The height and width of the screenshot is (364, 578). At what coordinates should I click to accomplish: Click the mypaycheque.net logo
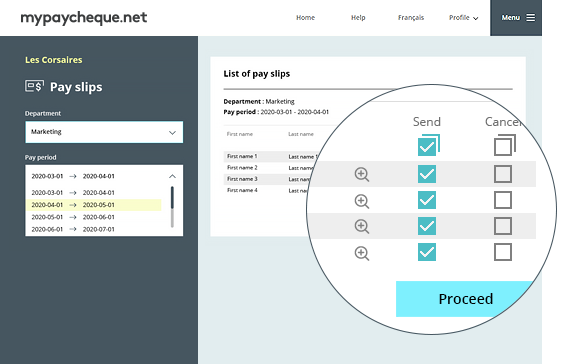(x=84, y=18)
